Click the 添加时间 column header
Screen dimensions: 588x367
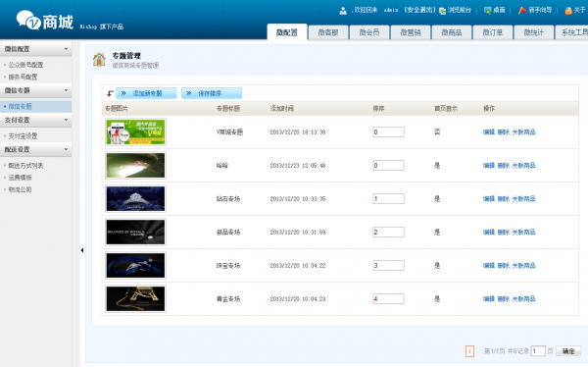(x=282, y=109)
